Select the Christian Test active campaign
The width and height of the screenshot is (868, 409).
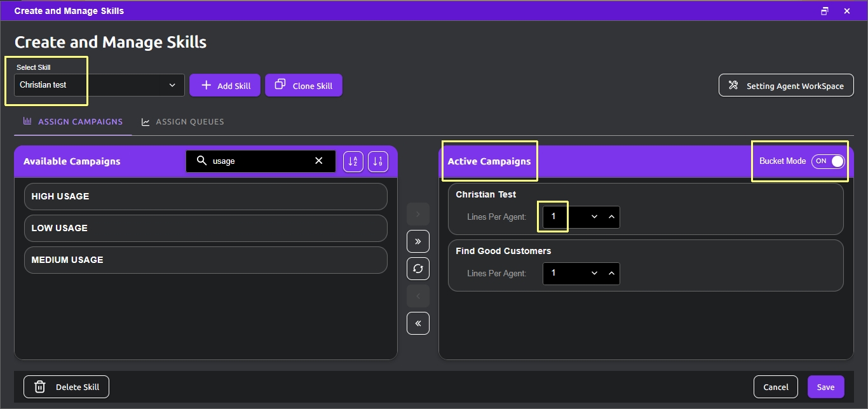coord(646,209)
